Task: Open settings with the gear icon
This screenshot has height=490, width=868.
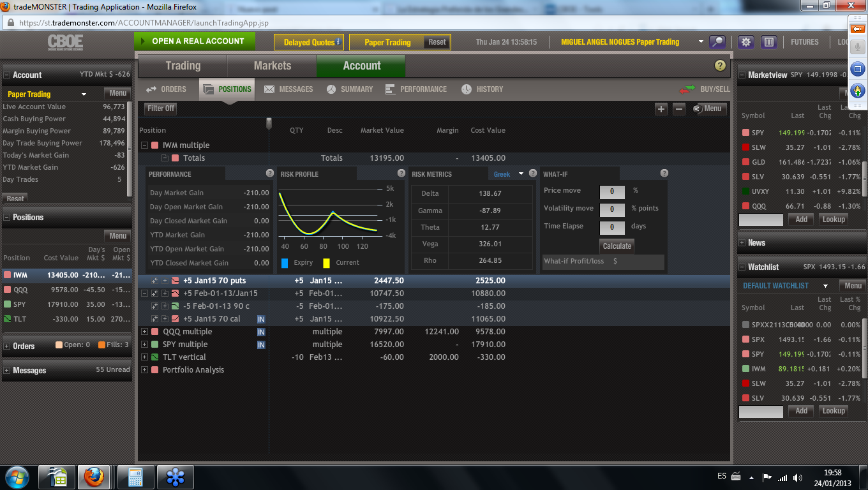Action: point(746,42)
